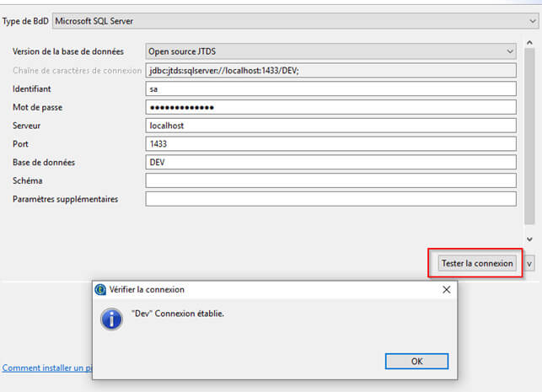542x392 pixels.
Task: Click the vertical scrollbar thumb
Action: coord(529,137)
